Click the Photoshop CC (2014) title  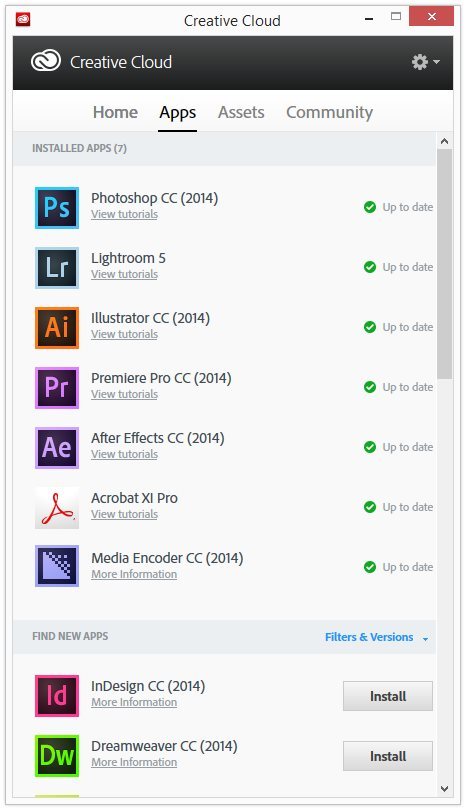click(x=154, y=198)
